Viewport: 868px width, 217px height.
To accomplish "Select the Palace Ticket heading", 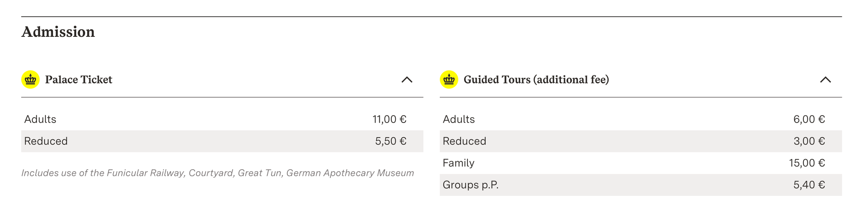I will coord(78,80).
